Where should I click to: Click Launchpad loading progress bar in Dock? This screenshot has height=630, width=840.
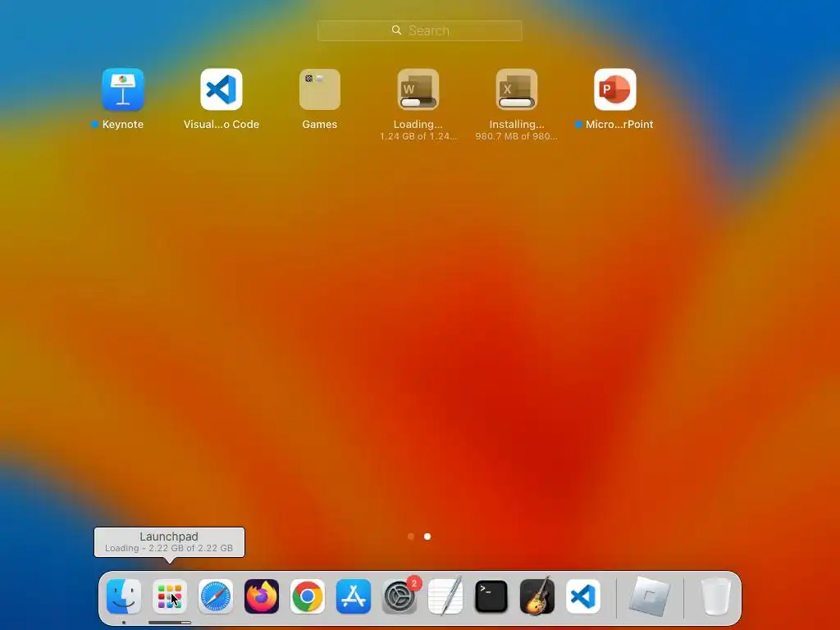[x=169, y=623]
